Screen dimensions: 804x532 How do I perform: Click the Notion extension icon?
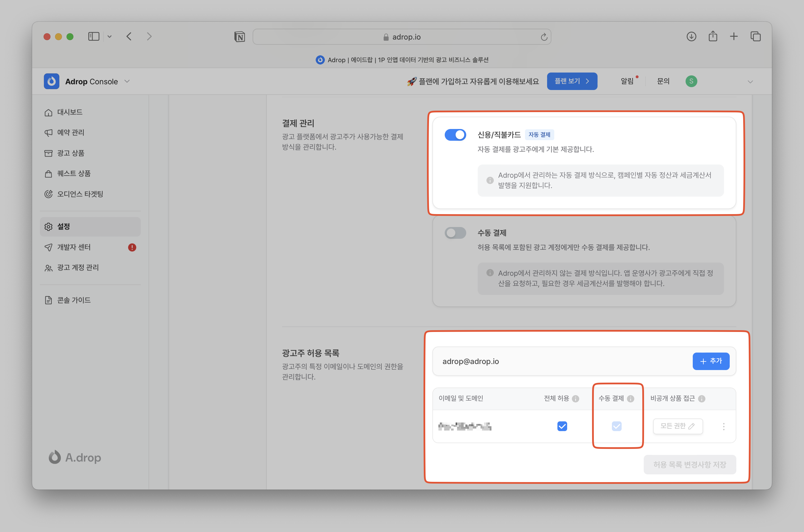(240, 37)
